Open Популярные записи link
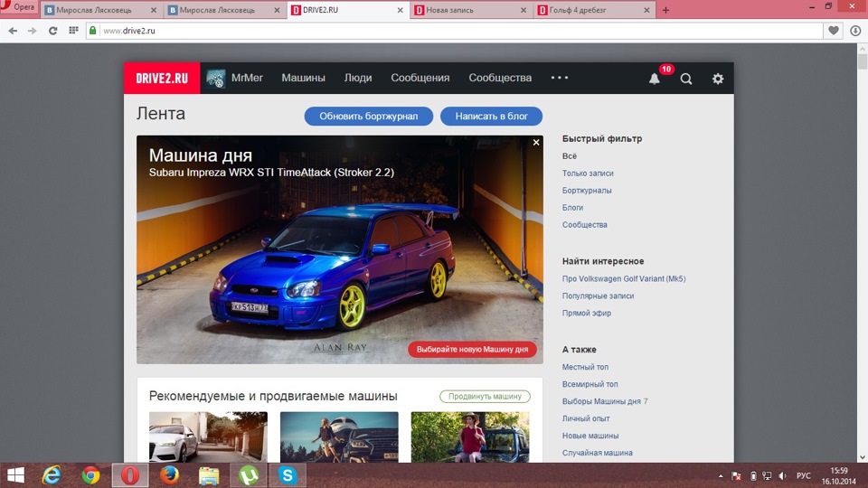This screenshot has width=868, height=488. 599,296
